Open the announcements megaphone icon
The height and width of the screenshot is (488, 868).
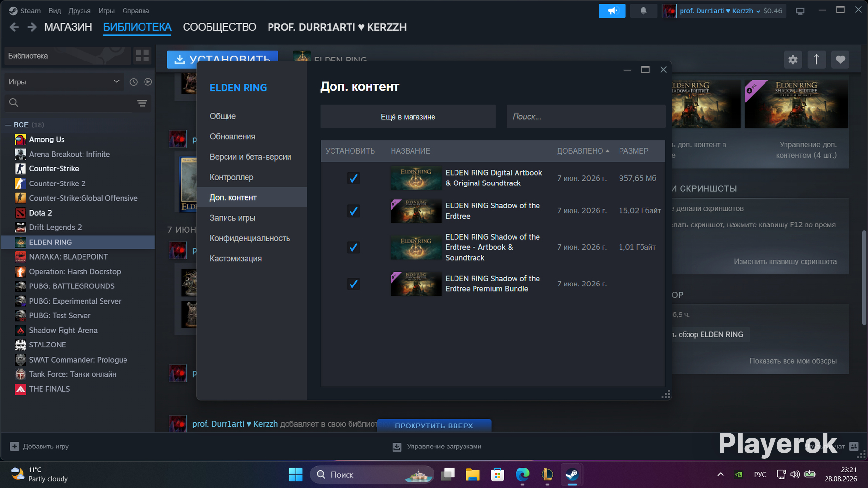612,11
